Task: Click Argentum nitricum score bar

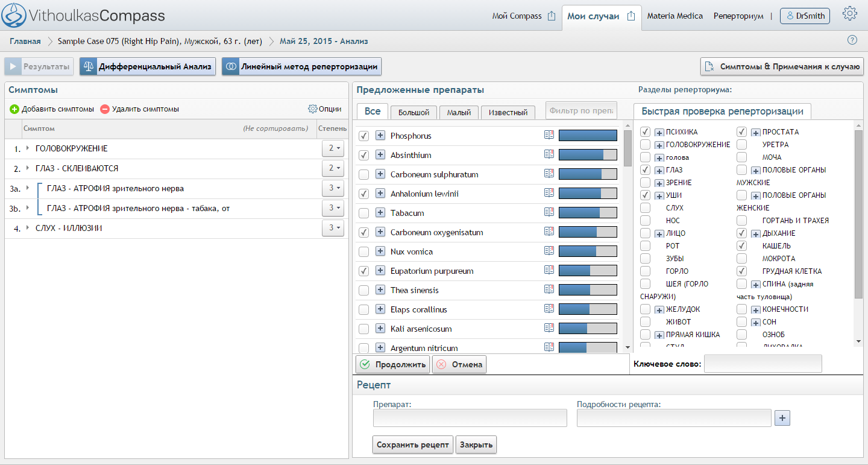Action: click(588, 348)
